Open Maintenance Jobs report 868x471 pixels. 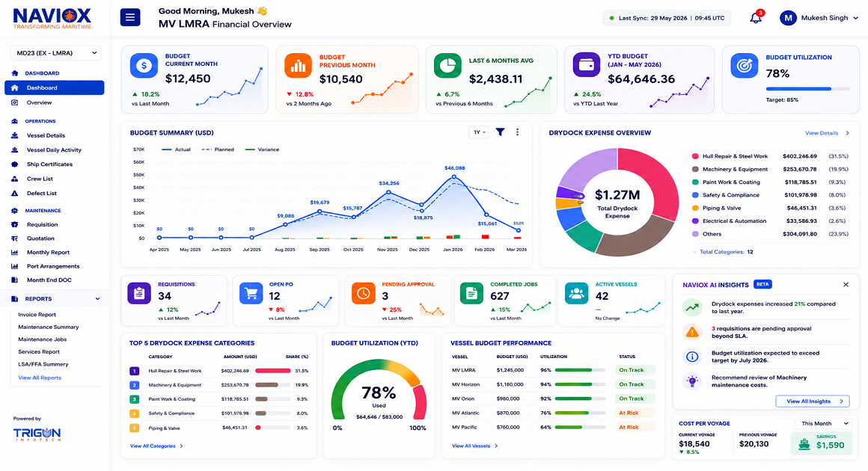(x=42, y=339)
